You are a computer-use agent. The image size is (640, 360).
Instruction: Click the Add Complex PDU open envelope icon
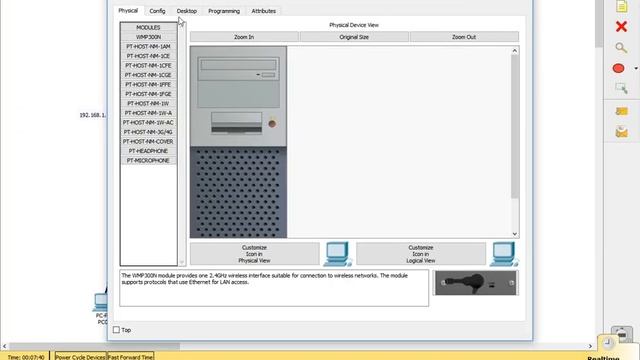621,132
